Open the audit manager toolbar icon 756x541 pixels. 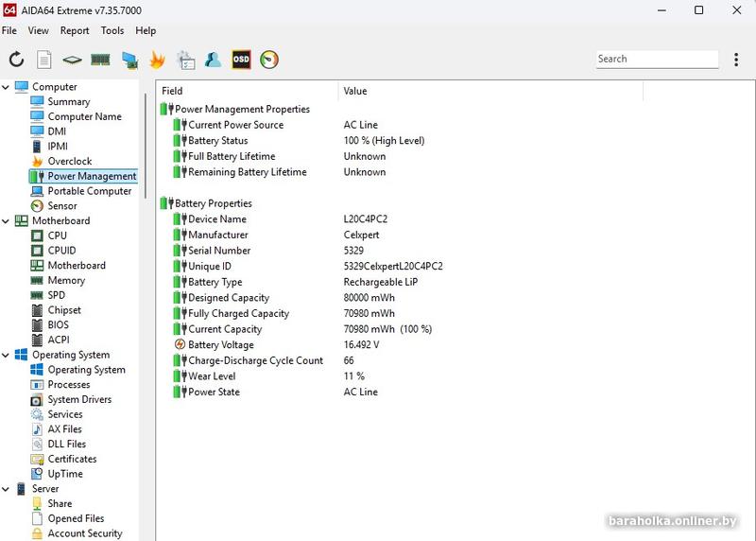click(x=185, y=60)
